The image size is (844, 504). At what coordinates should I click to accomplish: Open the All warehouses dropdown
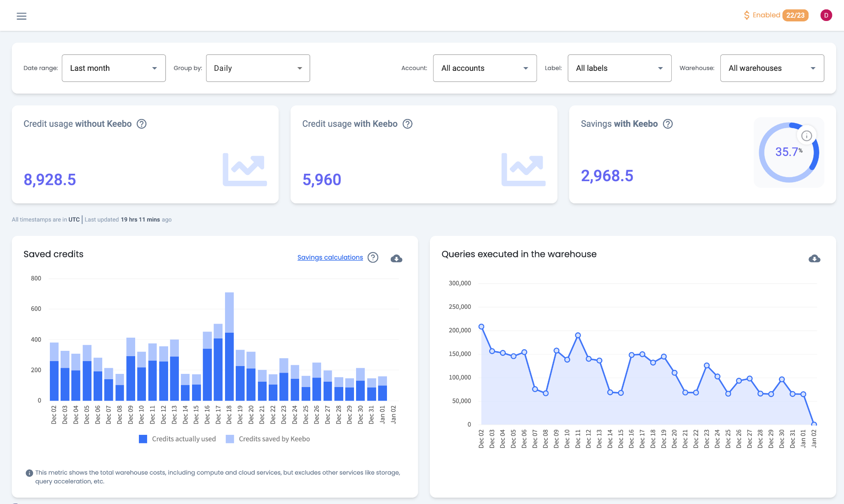point(771,68)
